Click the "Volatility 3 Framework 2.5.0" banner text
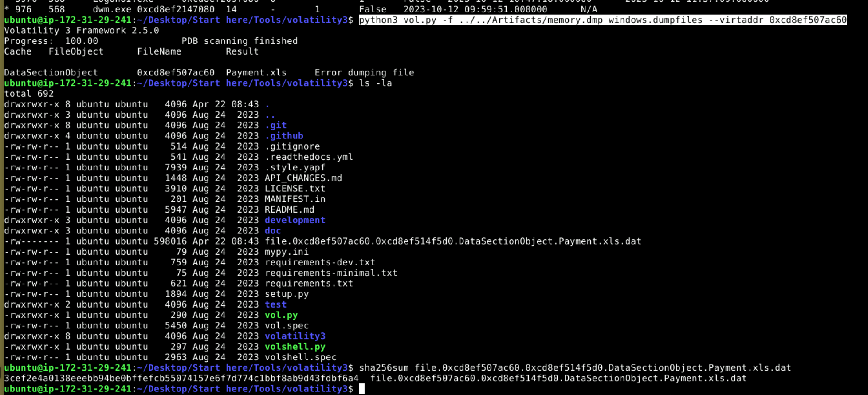This screenshot has width=868, height=395. pyautogui.click(x=82, y=31)
